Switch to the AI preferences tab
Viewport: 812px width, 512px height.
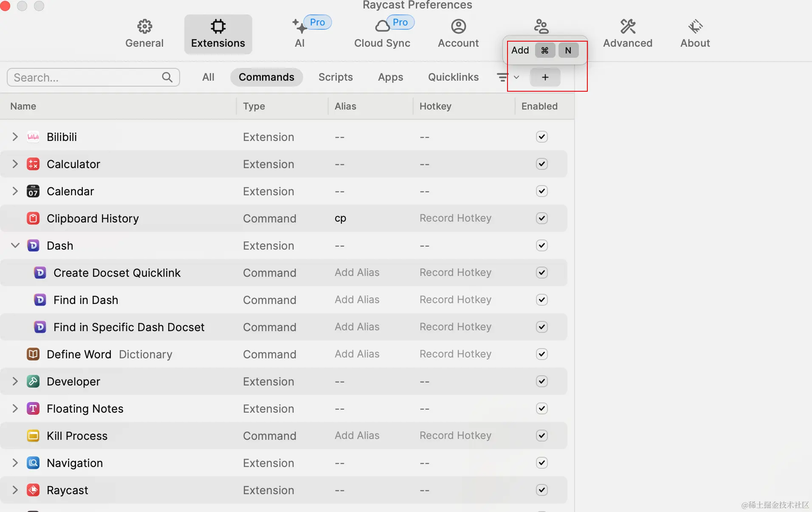[x=300, y=34]
